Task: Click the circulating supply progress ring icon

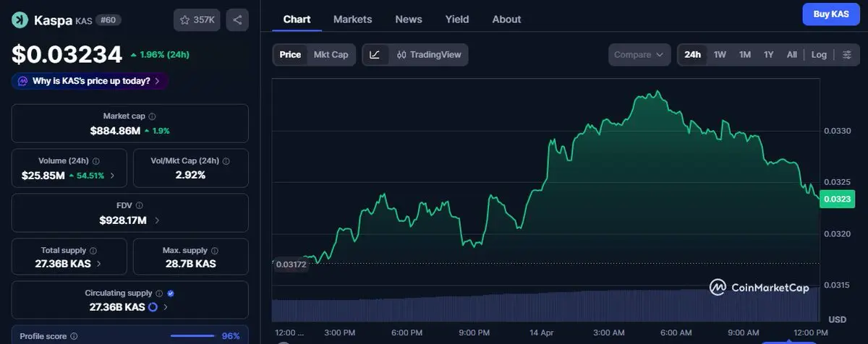Action: point(153,307)
